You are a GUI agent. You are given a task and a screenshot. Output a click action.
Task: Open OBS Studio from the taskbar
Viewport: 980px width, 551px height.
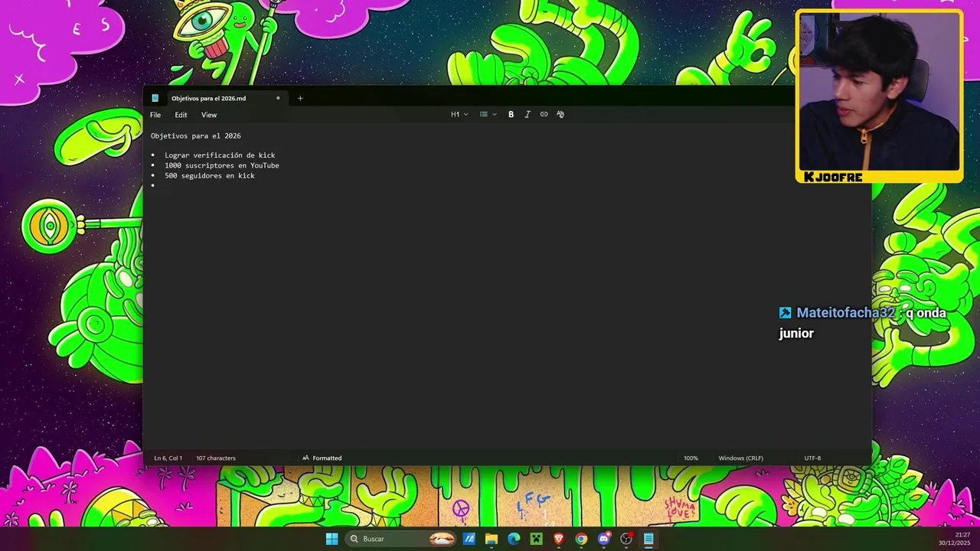click(626, 539)
